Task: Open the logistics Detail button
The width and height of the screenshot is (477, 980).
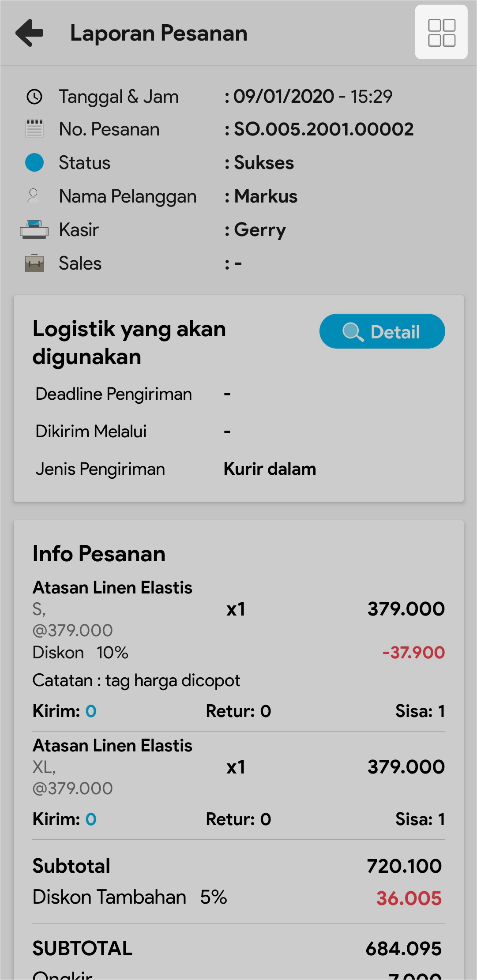Action: (x=382, y=331)
